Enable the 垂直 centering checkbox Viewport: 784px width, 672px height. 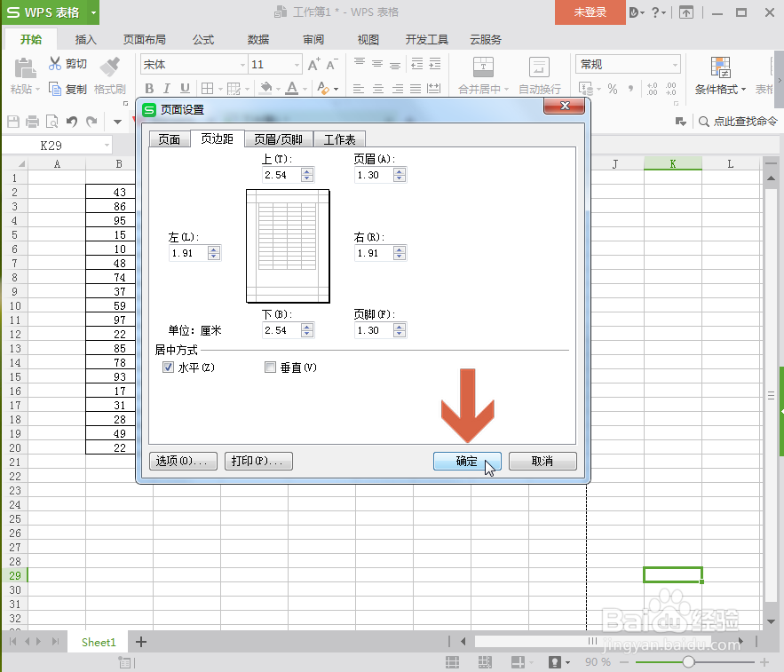[x=270, y=367]
